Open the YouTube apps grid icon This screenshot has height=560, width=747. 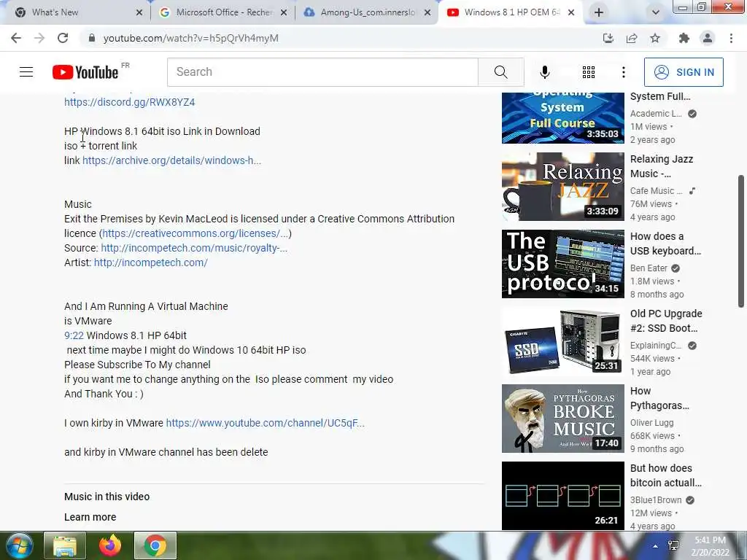pos(589,72)
